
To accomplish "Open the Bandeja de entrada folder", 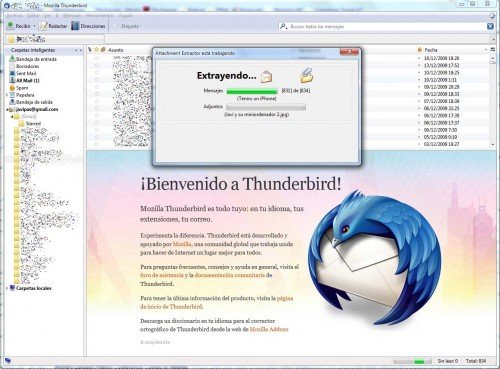I will (33, 59).
